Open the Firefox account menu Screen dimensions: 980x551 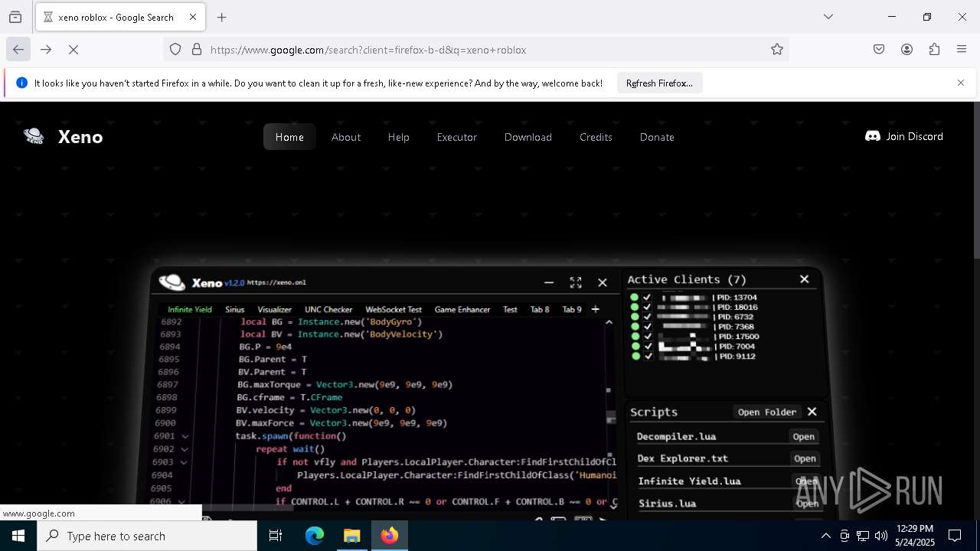[x=906, y=50]
